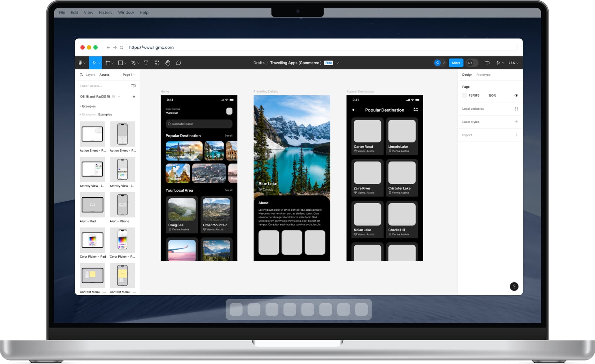This screenshot has width=595, height=364.
Task: Switch to the Layers tab
Action: click(90, 75)
